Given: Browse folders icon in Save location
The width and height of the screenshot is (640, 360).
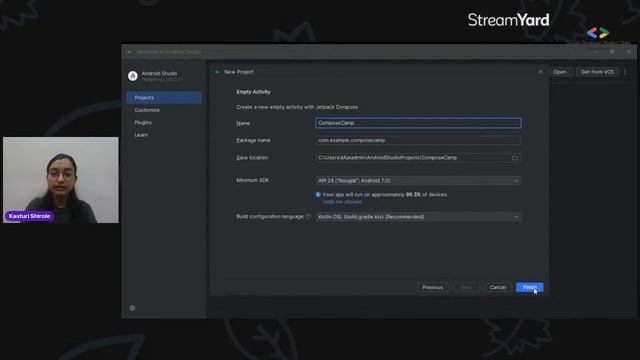Looking at the screenshot, I should point(515,158).
